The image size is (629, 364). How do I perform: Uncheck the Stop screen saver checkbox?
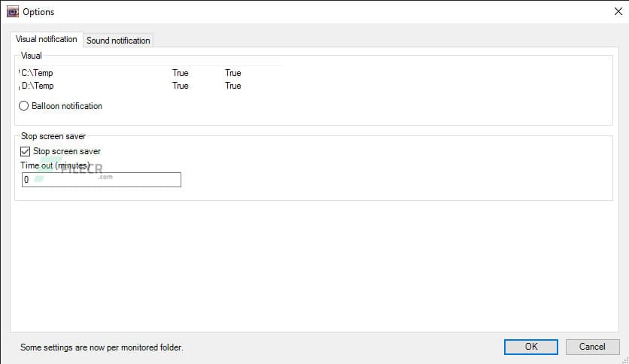click(26, 151)
